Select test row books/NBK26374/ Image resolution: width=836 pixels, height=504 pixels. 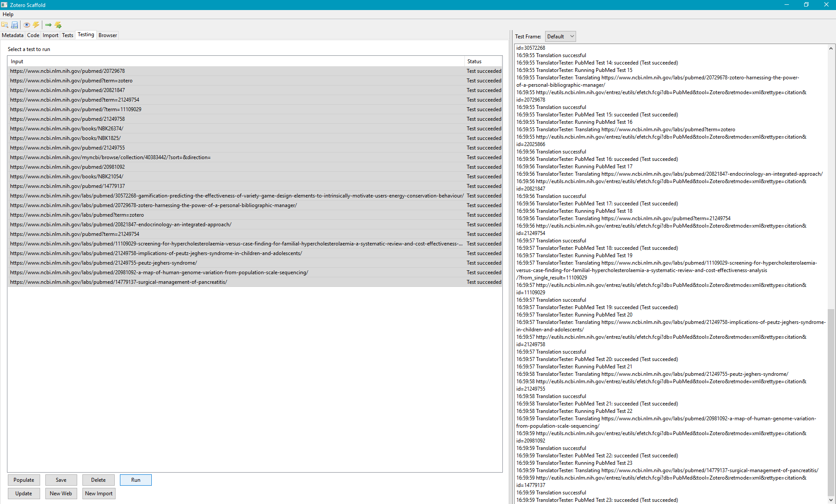255,129
